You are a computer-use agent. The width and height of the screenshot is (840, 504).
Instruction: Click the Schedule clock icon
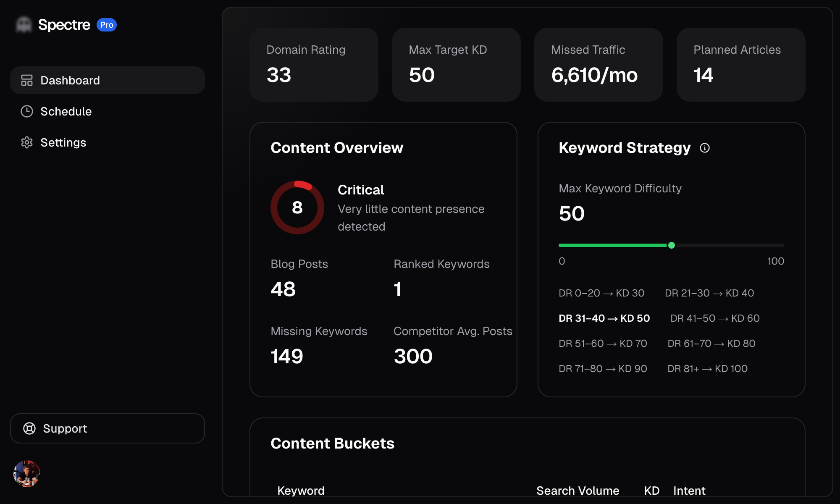pyautogui.click(x=27, y=111)
